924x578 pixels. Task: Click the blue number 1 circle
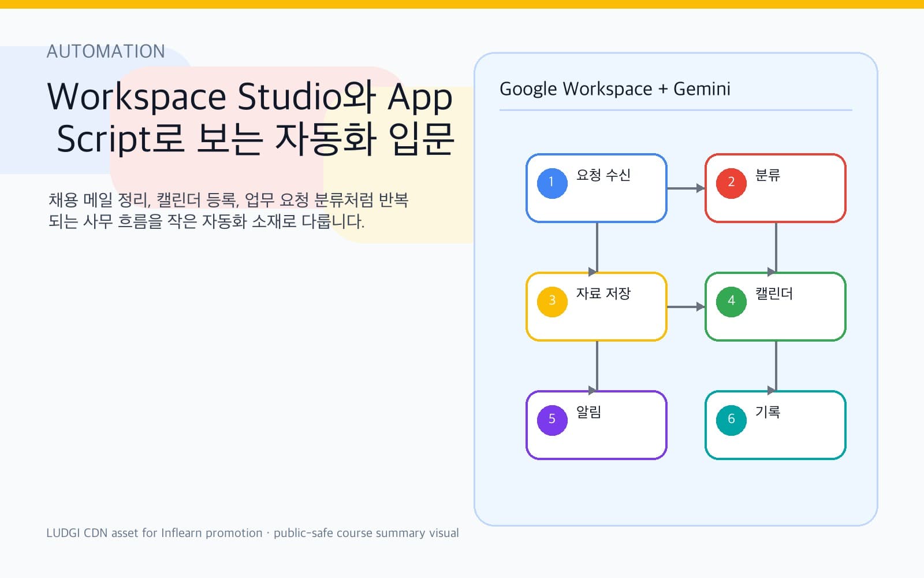tap(552, 183)
